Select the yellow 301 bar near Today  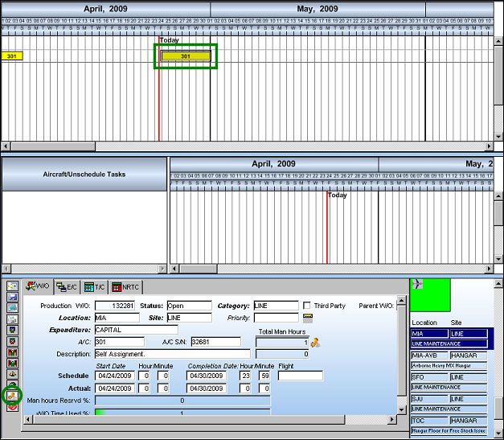186,56
